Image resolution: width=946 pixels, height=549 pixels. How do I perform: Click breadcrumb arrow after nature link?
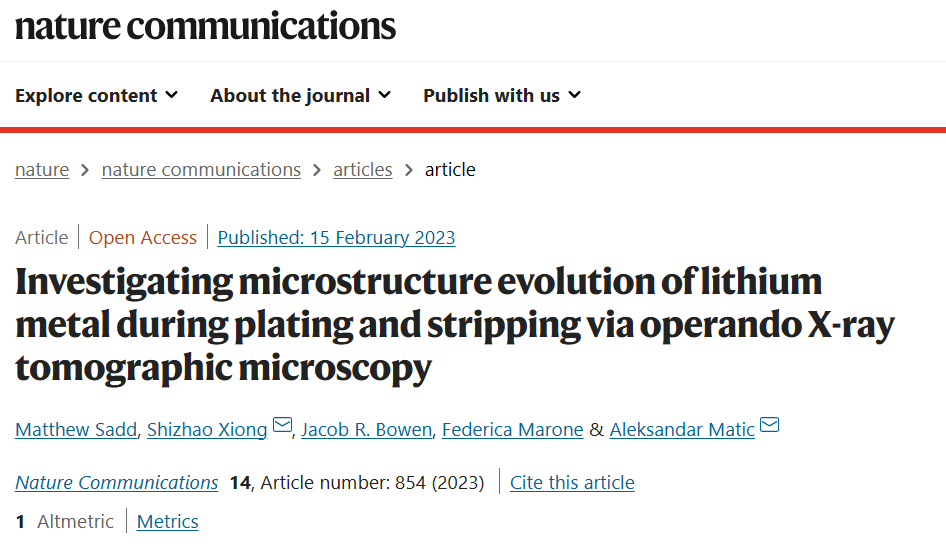click(85, 171)
